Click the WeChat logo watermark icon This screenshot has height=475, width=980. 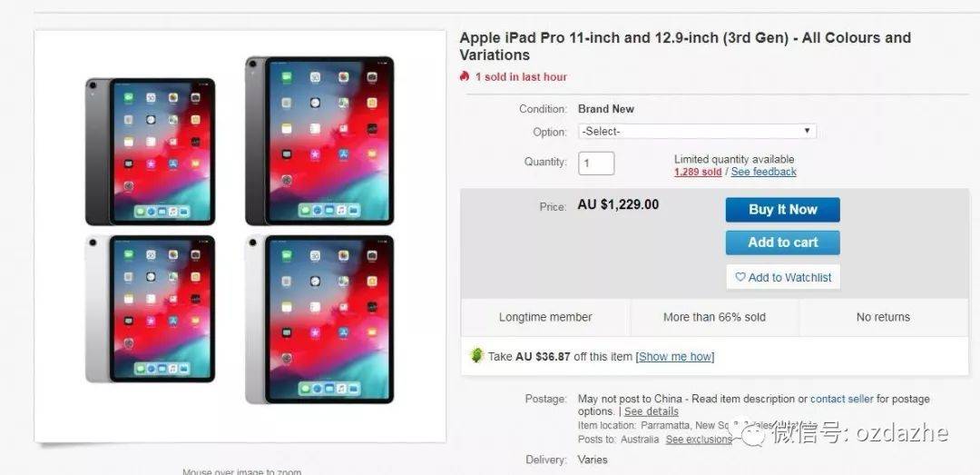[x=748, y=431]
